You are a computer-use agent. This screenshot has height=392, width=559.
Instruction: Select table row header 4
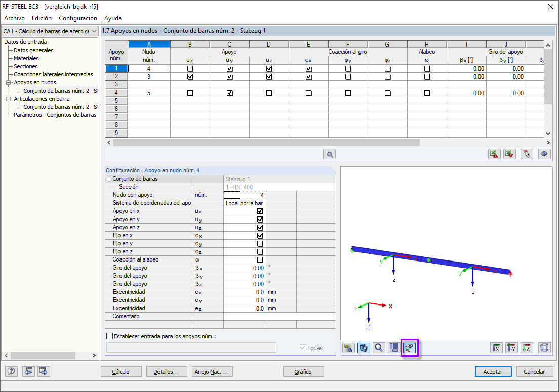pyautogui.click(x=116, y=93)
